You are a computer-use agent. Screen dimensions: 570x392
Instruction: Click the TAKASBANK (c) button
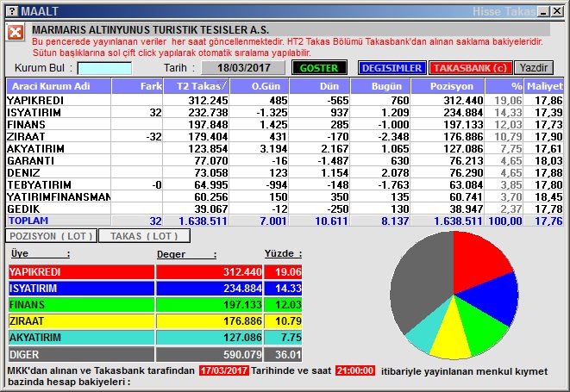tap(470, 68)
